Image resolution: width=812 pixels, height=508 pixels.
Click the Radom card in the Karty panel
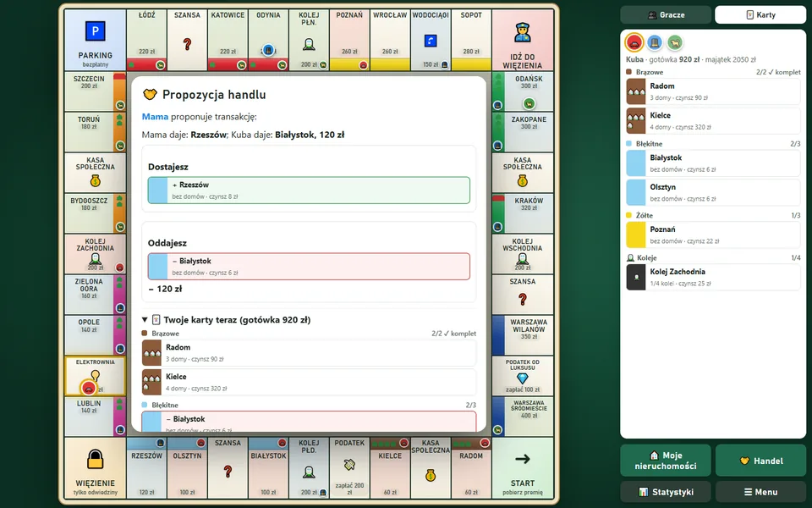point(713,91)
